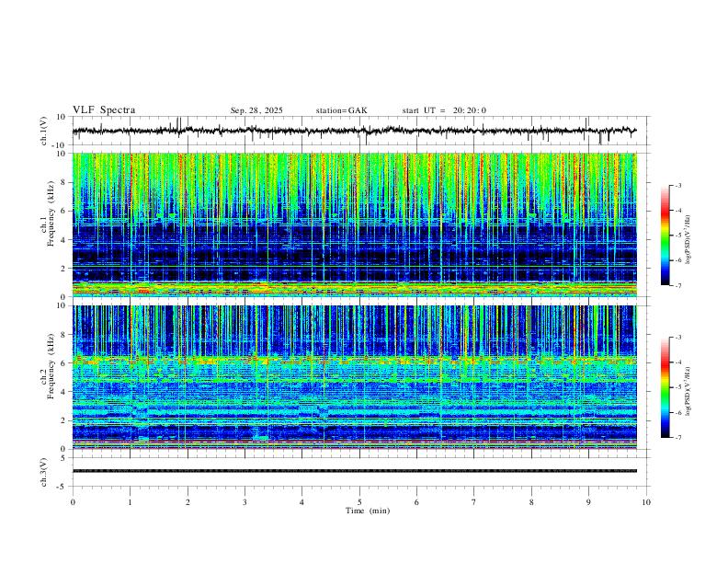Click the ch.3 flat black waveform band

(355, 471)
